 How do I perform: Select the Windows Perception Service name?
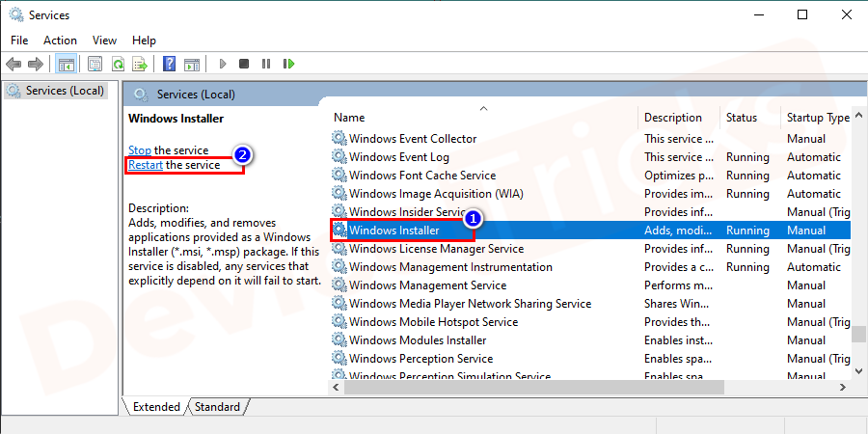click(x=421, y=358)
